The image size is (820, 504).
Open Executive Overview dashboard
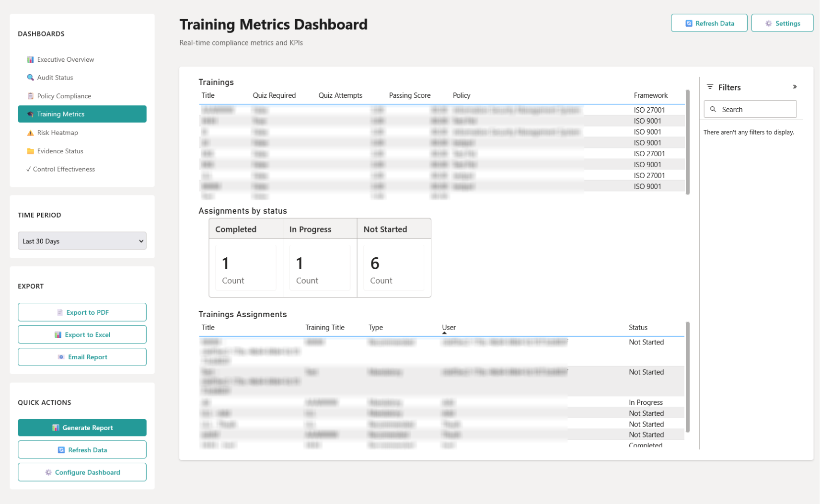(82, 59)
